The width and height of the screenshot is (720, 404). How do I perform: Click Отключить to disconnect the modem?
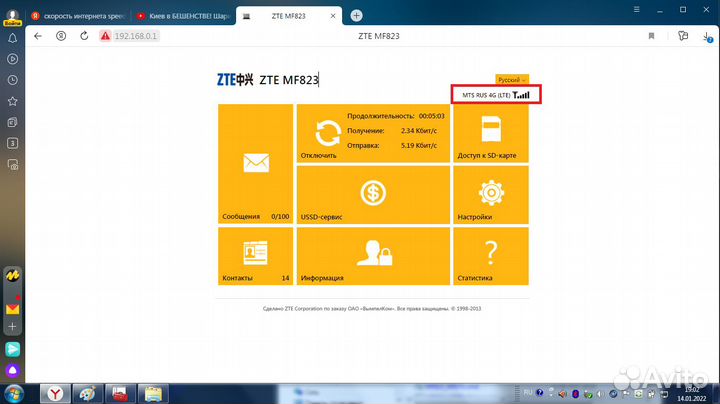319,155
